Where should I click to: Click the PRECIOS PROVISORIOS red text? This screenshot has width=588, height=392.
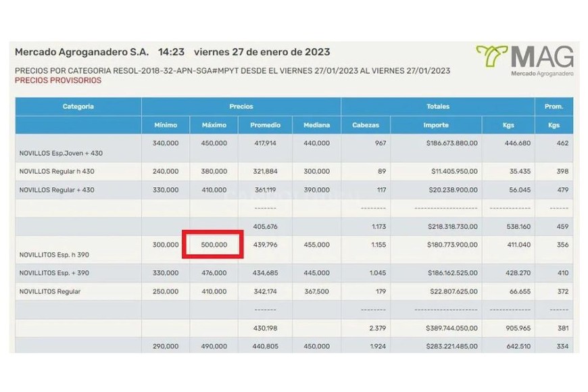coord(58,80)
